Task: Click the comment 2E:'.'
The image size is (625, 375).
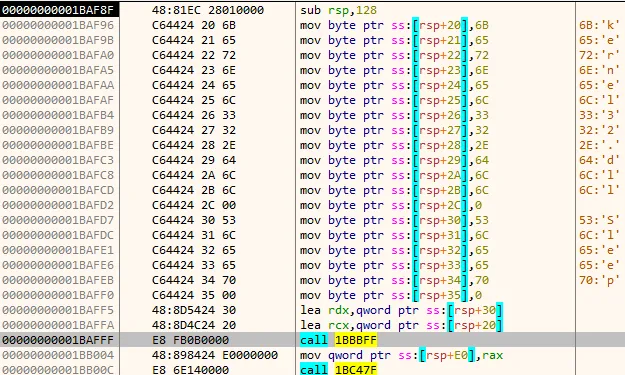Action: coord(599,145)
